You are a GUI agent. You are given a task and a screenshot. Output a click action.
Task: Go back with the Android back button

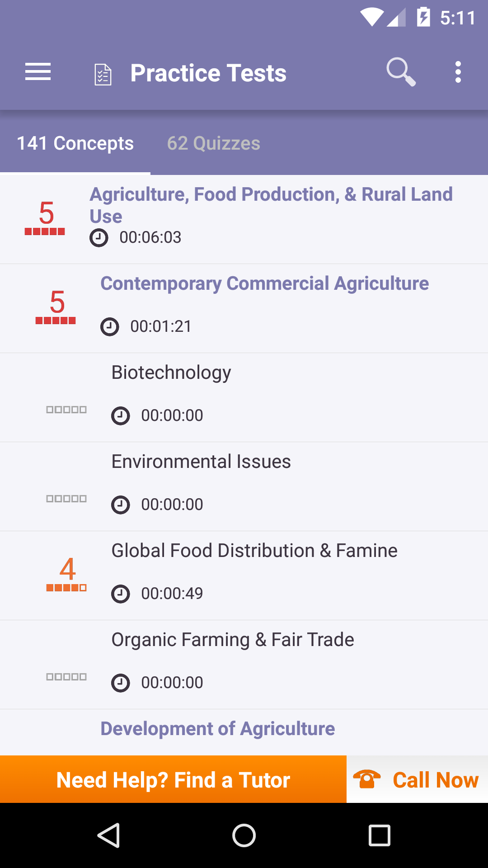pyautogui.click(x=108, y=835)
